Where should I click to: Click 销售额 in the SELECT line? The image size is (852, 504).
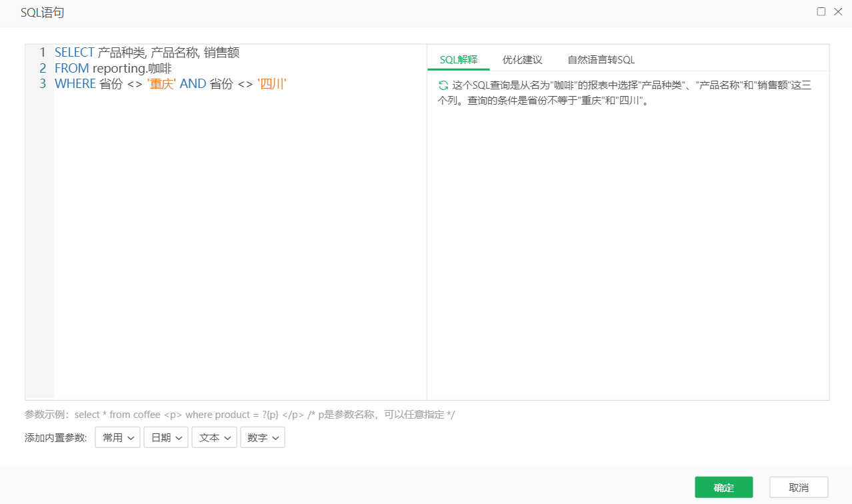coord(221,52)
